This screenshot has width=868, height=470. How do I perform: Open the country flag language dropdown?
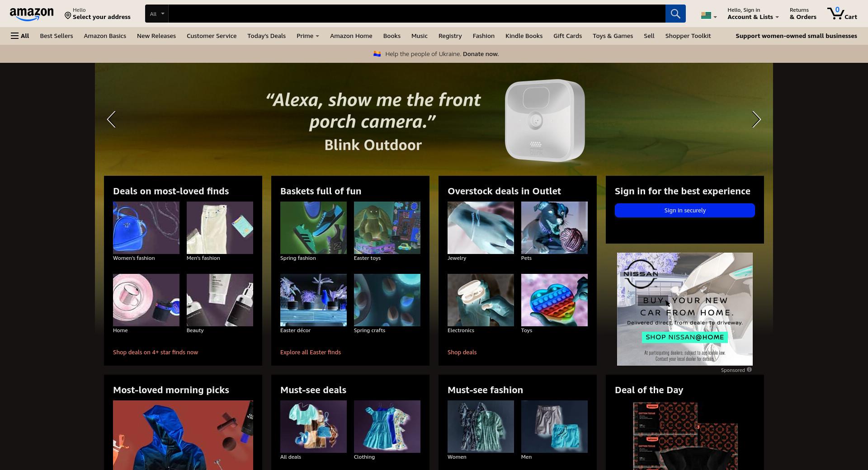[708, 16]
